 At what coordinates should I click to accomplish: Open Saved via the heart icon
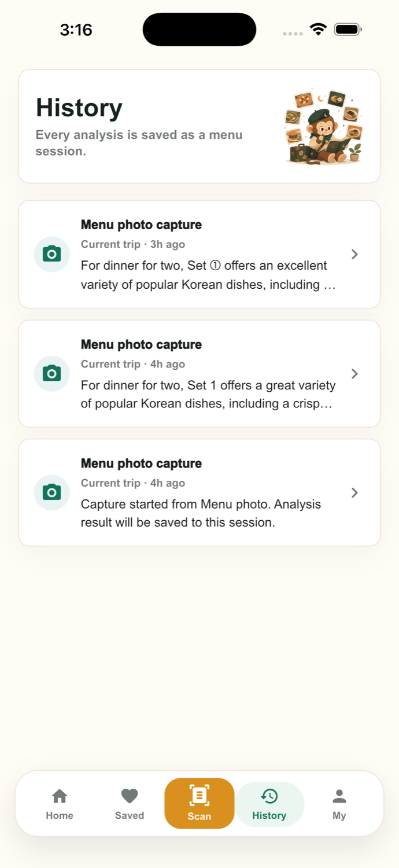[130, 796]
